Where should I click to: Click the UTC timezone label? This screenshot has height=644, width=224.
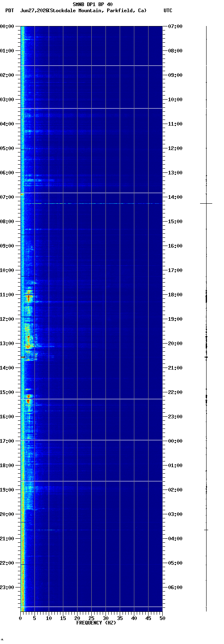168,11
